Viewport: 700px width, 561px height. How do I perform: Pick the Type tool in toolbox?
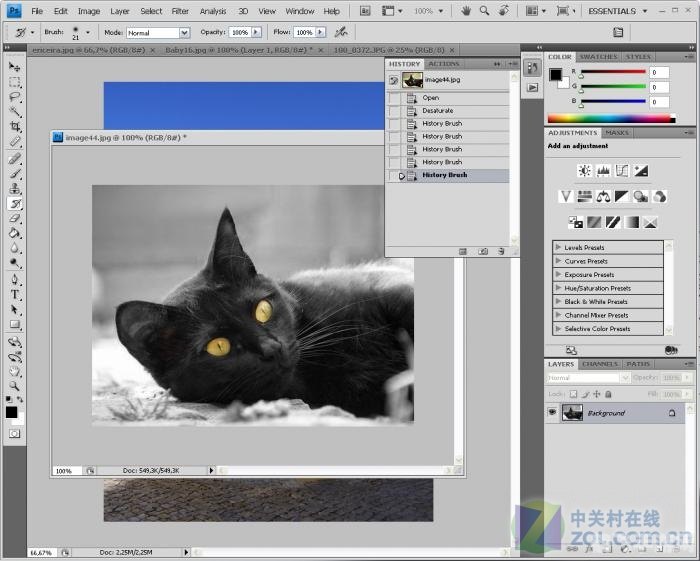(15, 295)
